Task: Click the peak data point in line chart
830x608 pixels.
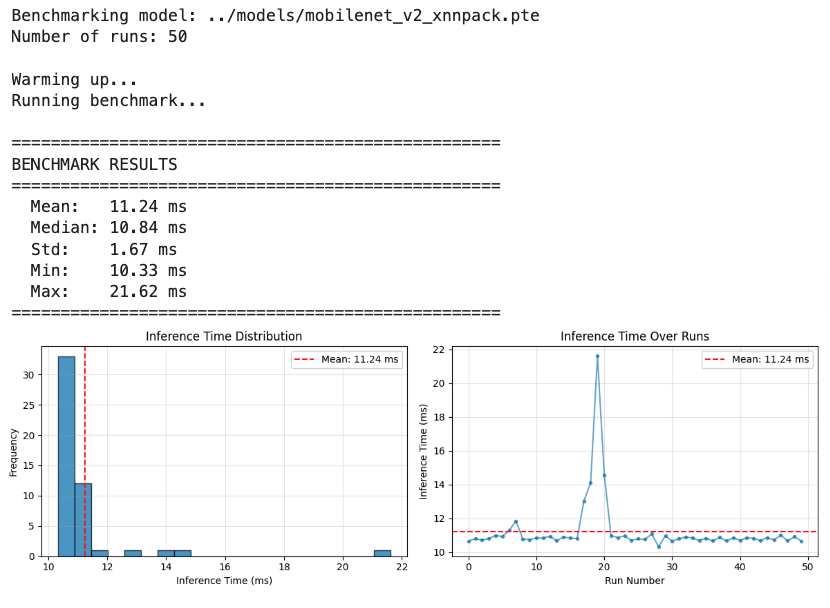Action: tap(597, 356)
